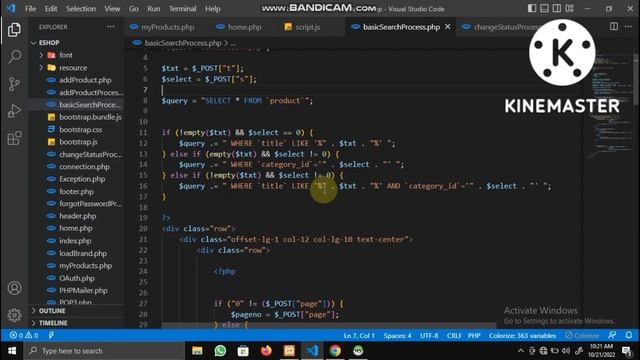Screen dimensions: 640x360
Task: Open bootstrap.css in explorer
Action: 80,129
